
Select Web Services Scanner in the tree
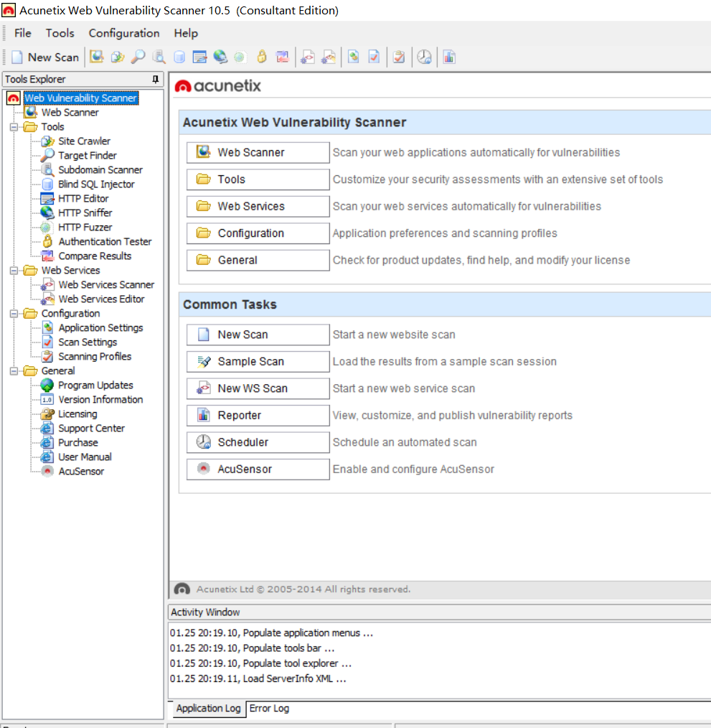tap(106, 284)
